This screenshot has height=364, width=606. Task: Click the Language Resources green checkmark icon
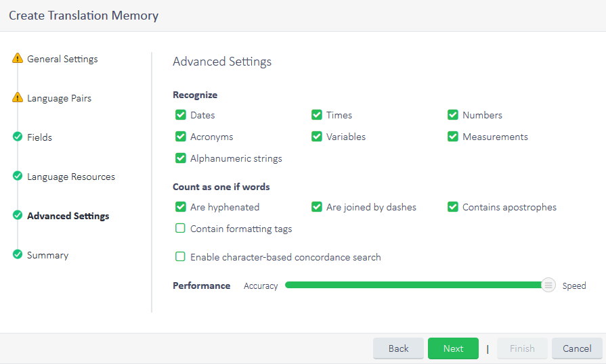tap(18, 177)
